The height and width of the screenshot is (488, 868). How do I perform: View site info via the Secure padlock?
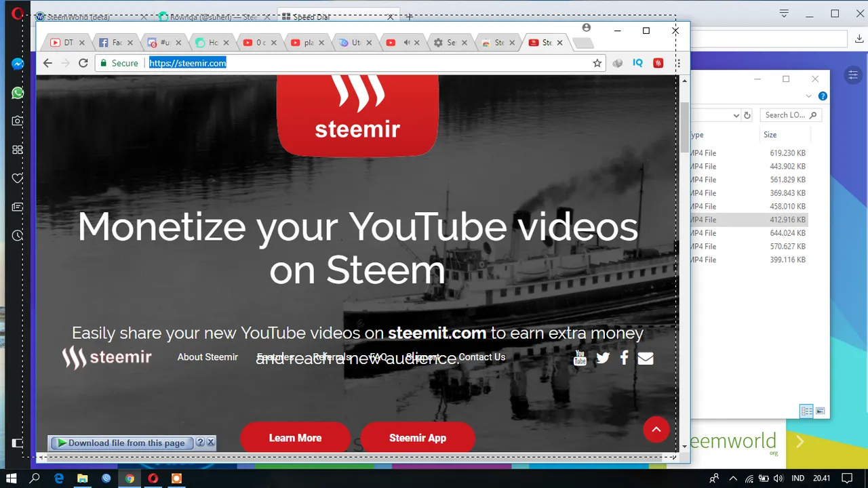coord(119,63)
